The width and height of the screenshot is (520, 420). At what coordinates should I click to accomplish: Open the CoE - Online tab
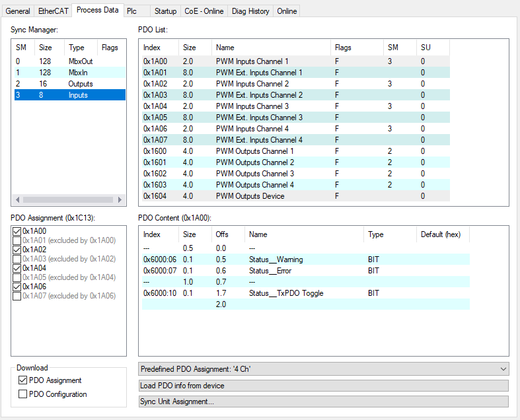[x=204, y=11]
